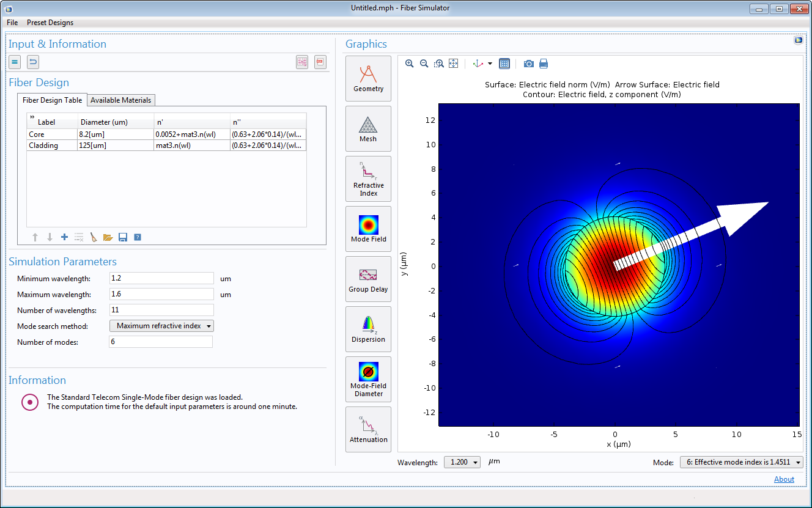
Task: Toggle the grid display in Graphics toolbar
Action: [504, 64]
